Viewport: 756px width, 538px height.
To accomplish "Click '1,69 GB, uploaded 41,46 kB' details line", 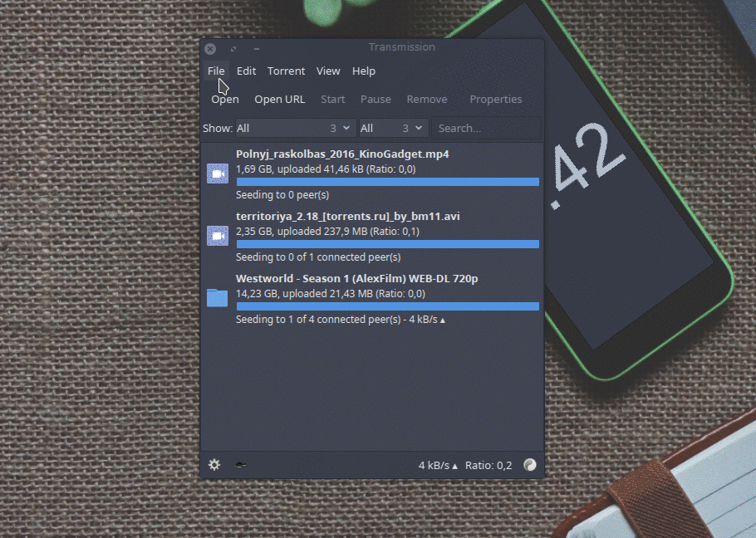I will [326, 169].
